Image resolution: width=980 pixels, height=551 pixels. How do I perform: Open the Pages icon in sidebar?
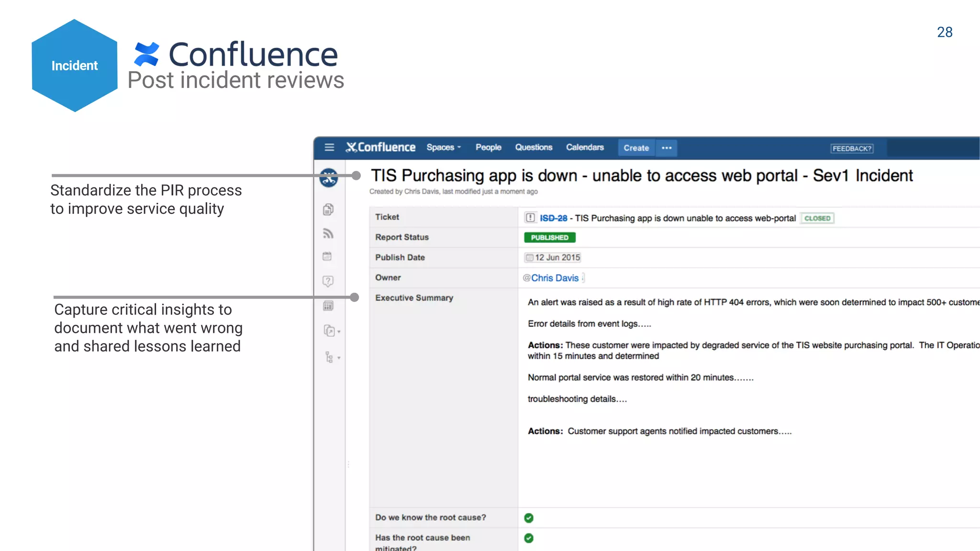(328, 209)
